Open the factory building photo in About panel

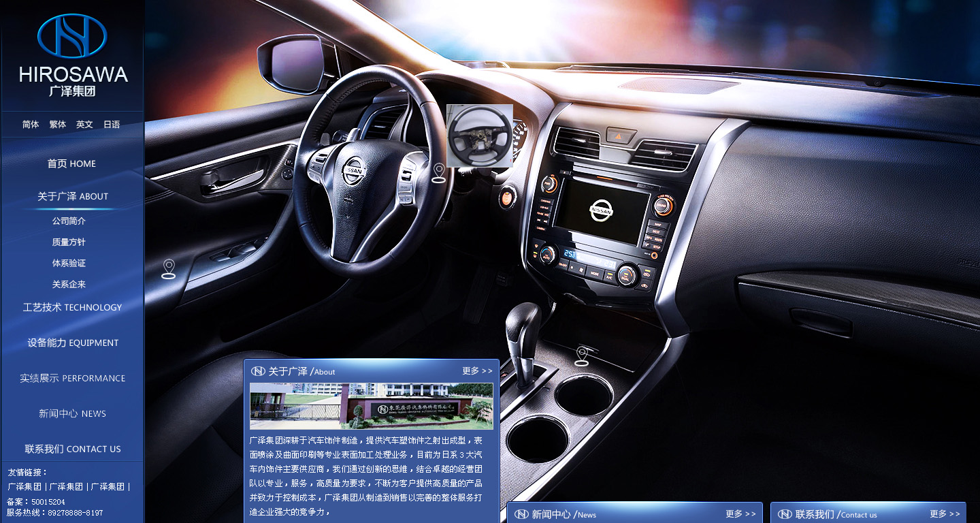tap(372, 406)
